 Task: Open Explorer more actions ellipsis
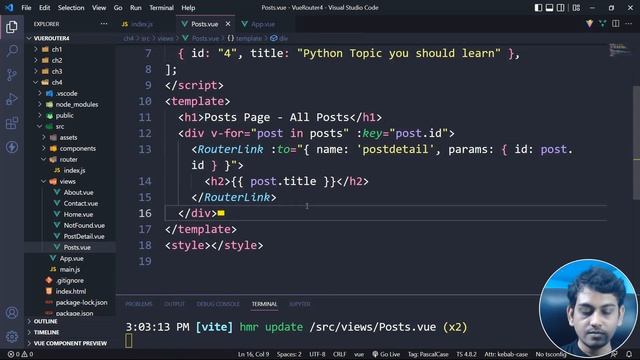click(104, 24)
